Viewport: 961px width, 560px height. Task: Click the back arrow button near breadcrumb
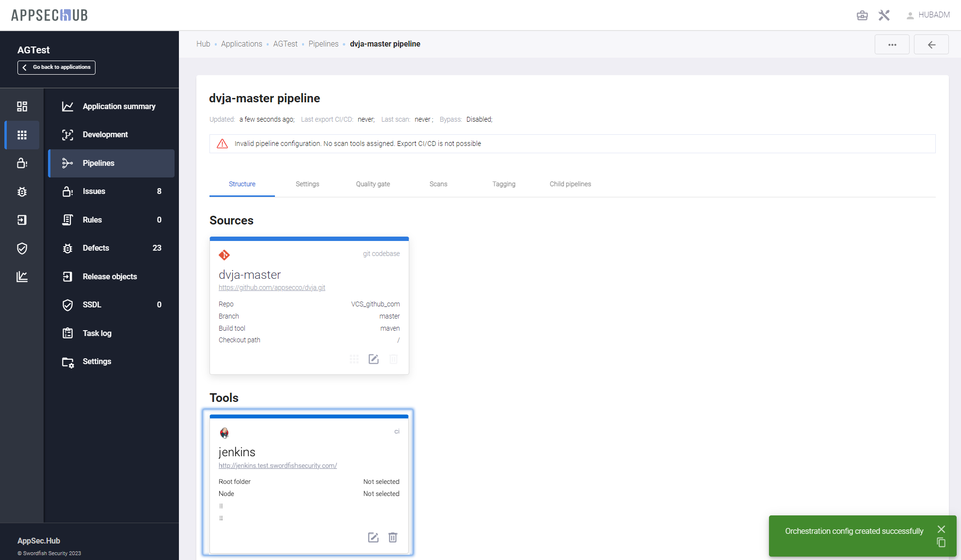[x=931, y=45]
